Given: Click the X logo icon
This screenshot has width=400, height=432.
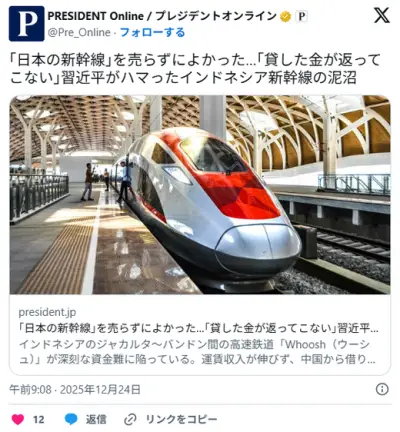Looking at the screenshot, I should [x=382, y=16].
